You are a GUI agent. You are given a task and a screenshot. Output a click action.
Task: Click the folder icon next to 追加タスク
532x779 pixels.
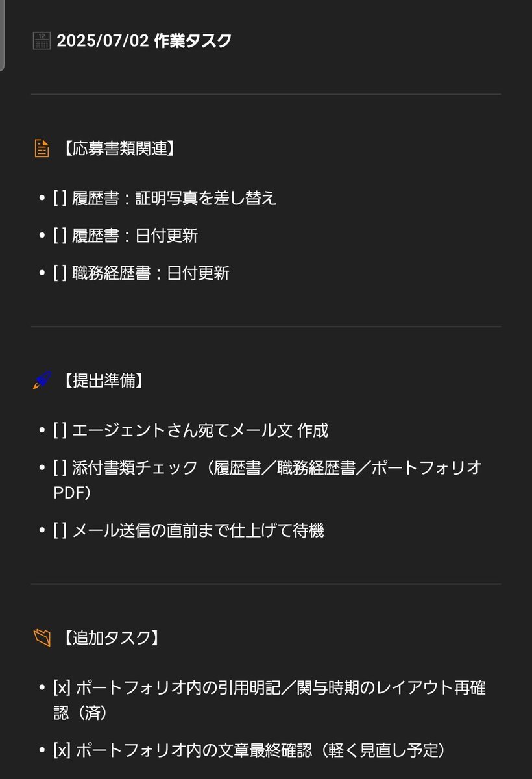(x=42, y=638)
